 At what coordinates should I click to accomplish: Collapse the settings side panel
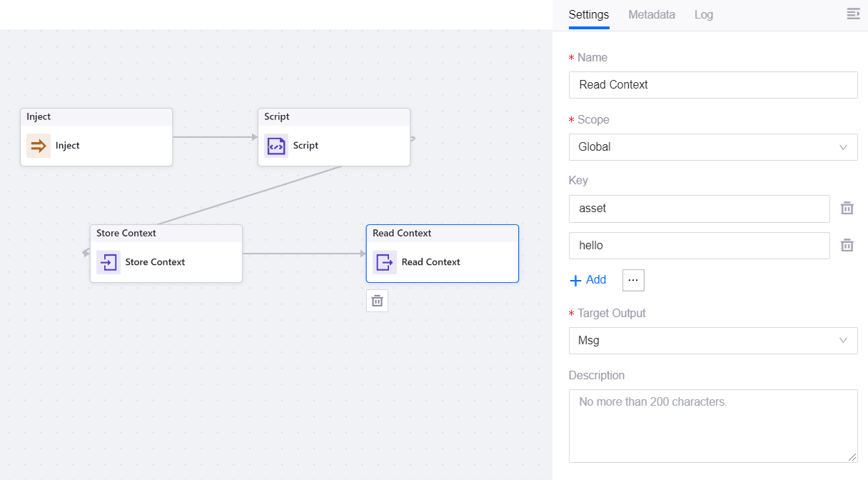(853, 14)
